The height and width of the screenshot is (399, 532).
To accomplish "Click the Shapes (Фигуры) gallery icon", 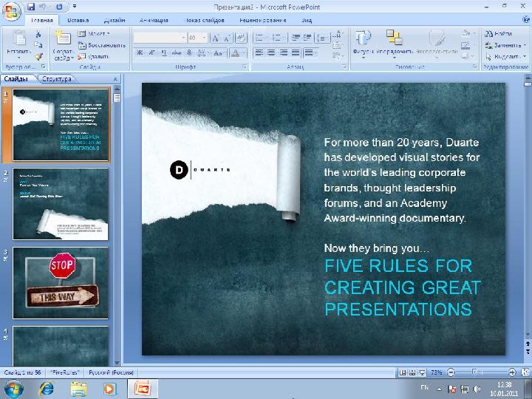I will coord(363,38).
